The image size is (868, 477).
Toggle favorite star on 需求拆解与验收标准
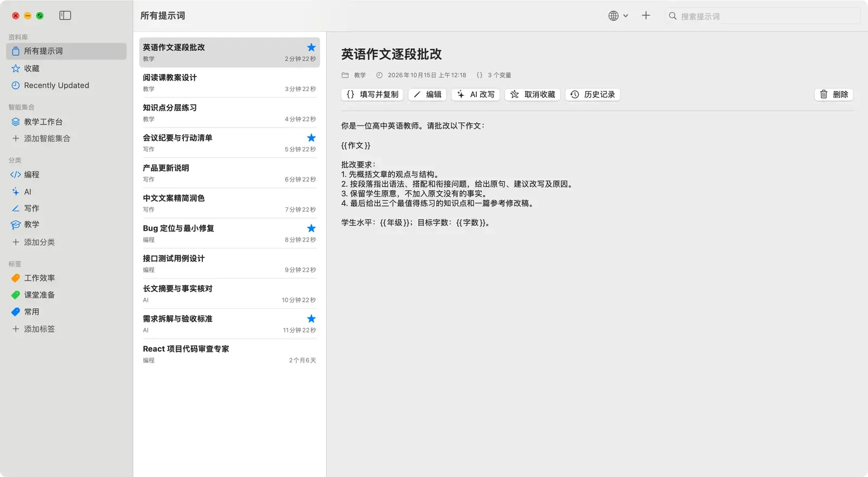click(311, 319)
